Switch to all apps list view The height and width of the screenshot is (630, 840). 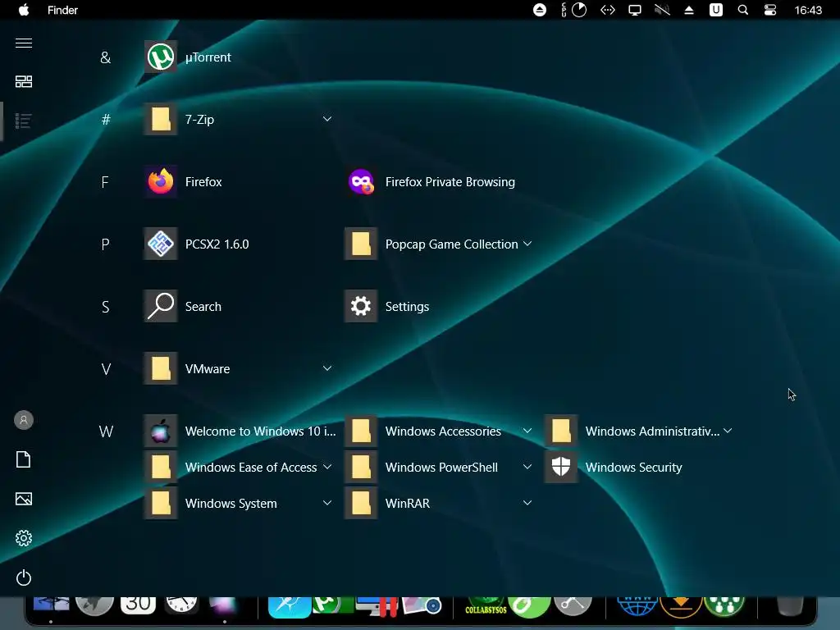(24, 121)
